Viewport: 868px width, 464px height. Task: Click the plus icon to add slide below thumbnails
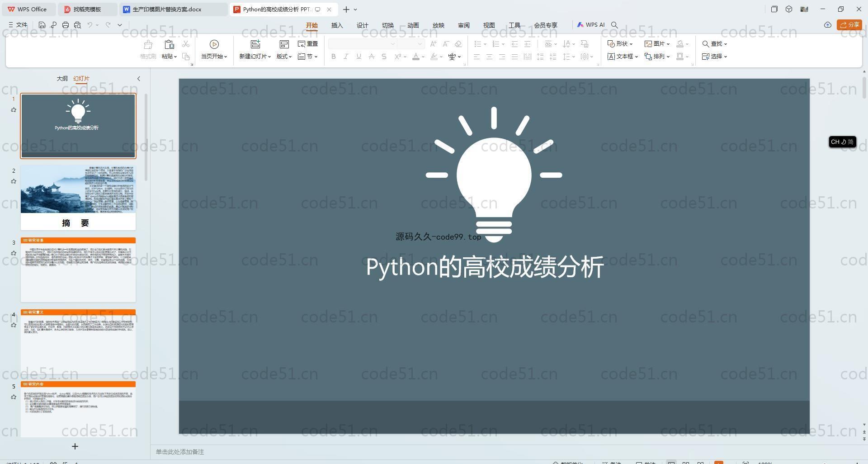pyautogui.click(x=75, y=446)
